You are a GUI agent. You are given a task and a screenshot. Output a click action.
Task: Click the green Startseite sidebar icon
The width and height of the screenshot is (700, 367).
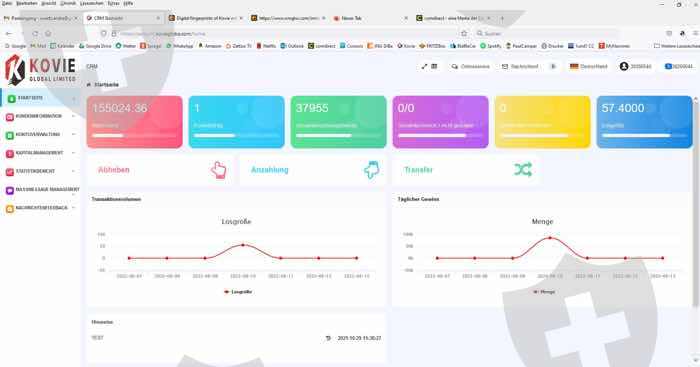point(12,98)
